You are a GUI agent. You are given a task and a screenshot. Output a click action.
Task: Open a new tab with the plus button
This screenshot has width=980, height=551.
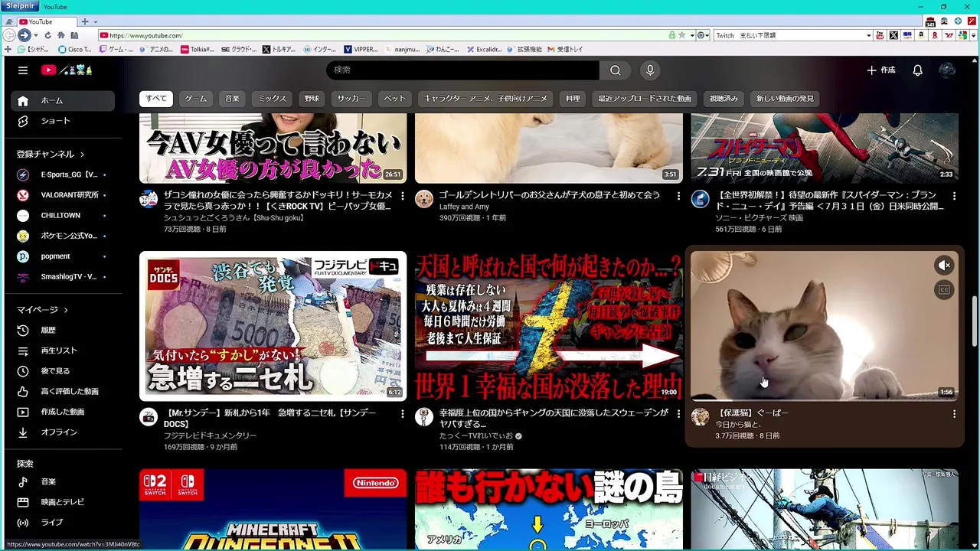[x=85, y=21]
